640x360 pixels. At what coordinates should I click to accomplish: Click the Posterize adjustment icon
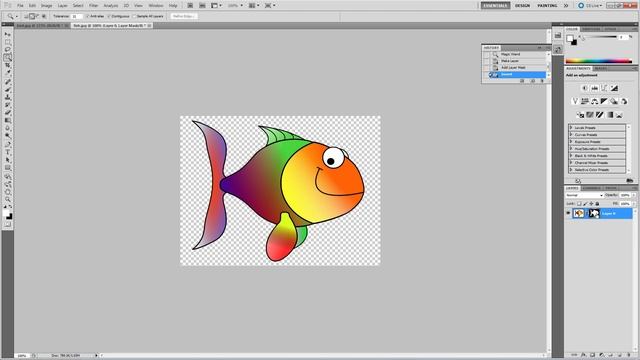(590, 115)
